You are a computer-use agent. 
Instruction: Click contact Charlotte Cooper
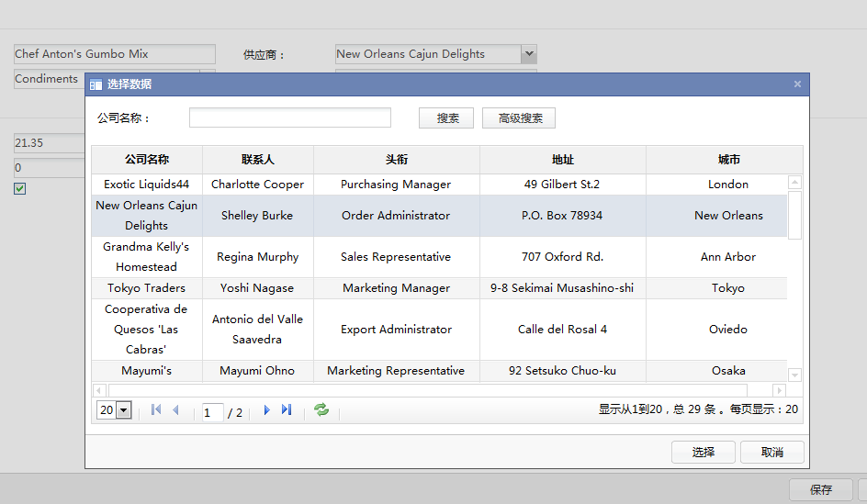[258, 185]
